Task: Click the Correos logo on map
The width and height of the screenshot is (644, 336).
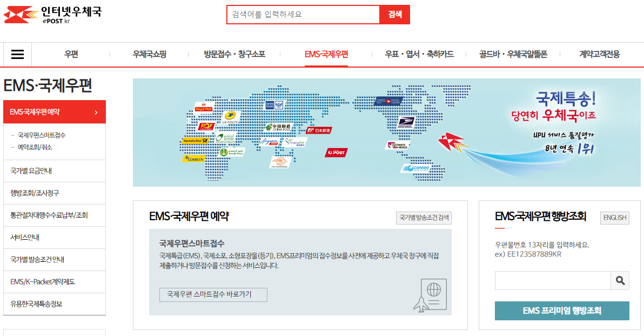Action: click(x=193, y=159)
